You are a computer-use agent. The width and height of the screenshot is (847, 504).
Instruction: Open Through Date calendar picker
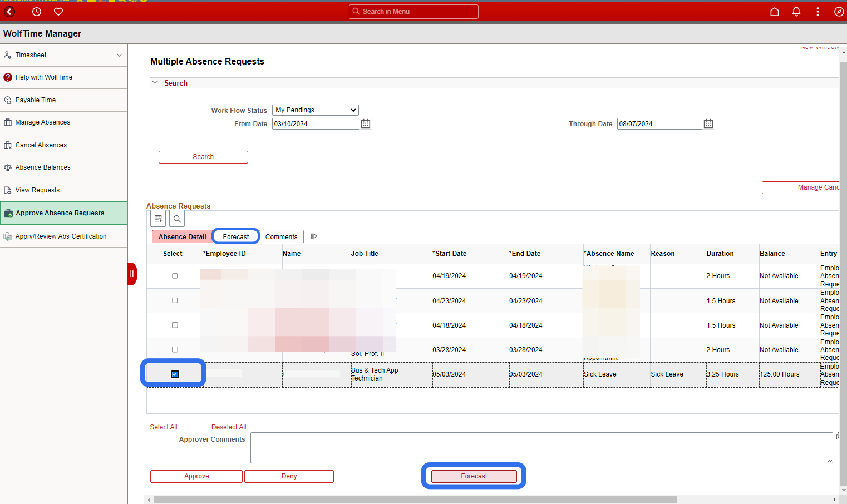click(708, 123)
